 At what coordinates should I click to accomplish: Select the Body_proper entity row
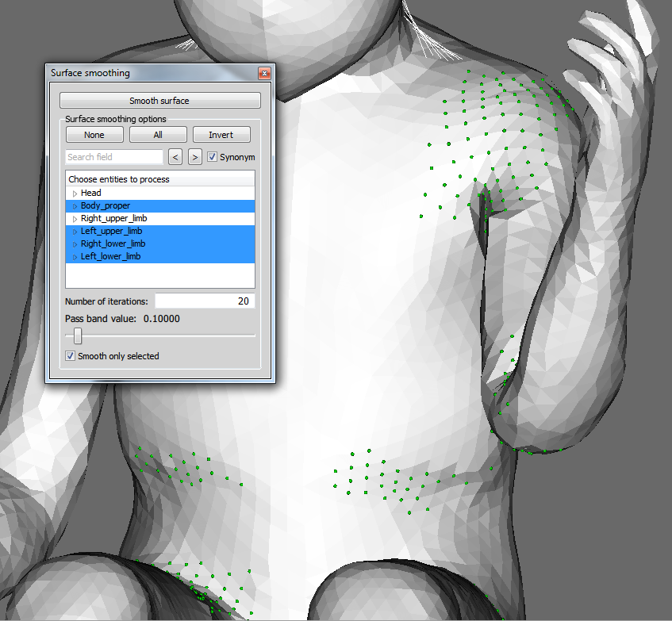tap(160, 206)
